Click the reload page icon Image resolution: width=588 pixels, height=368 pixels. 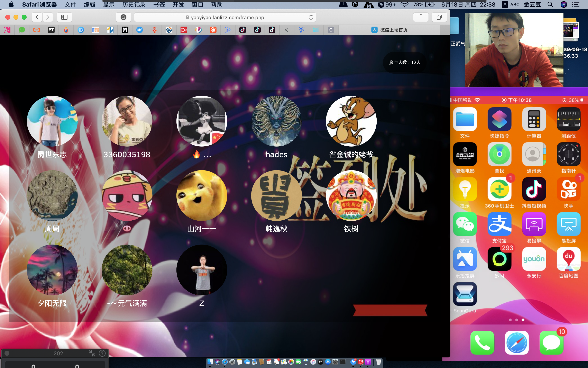pyautogui.click(x=311, y=17)
